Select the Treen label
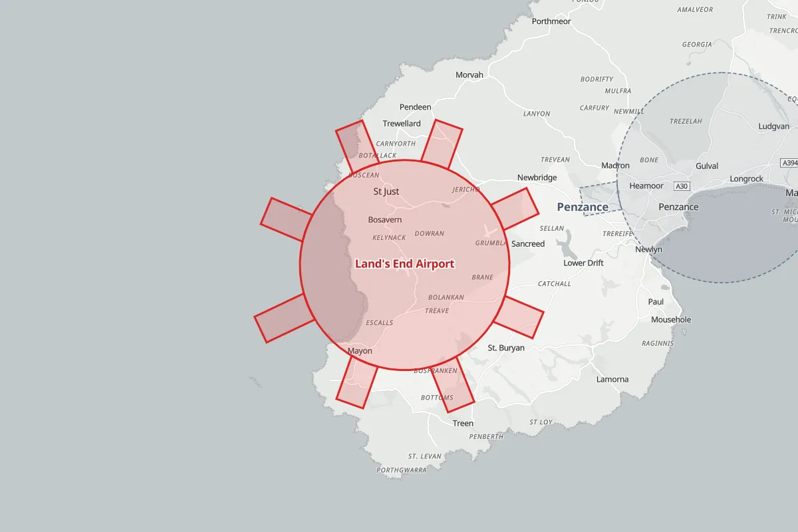Screen dimensions: 798x532 [463, 424]
